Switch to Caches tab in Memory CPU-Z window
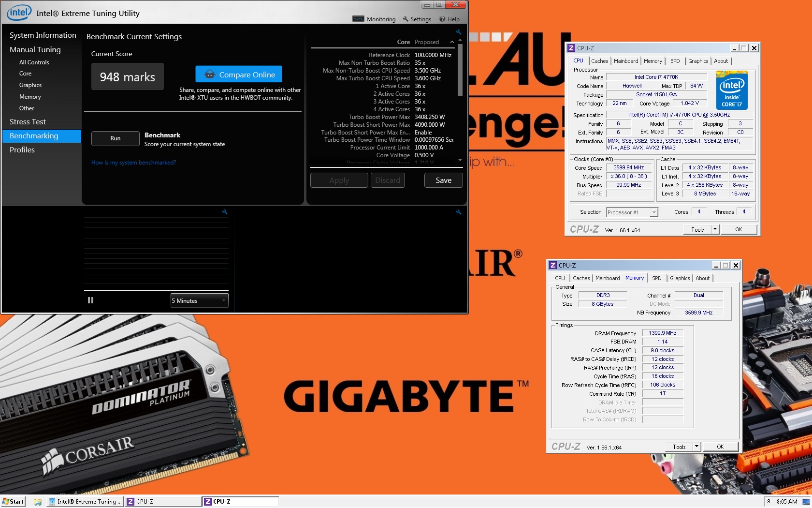This screenshot has width=812, height=508. click(581, 278)
